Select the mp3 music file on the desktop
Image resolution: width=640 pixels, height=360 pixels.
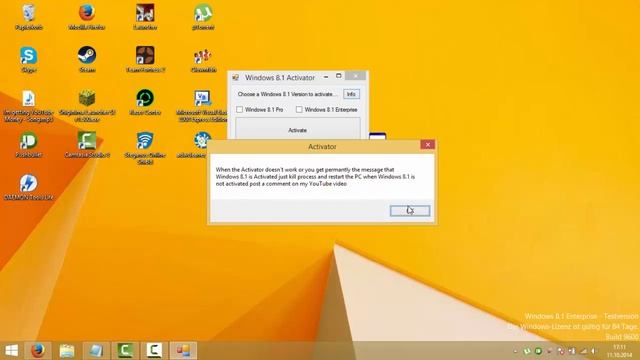(29, 106)
